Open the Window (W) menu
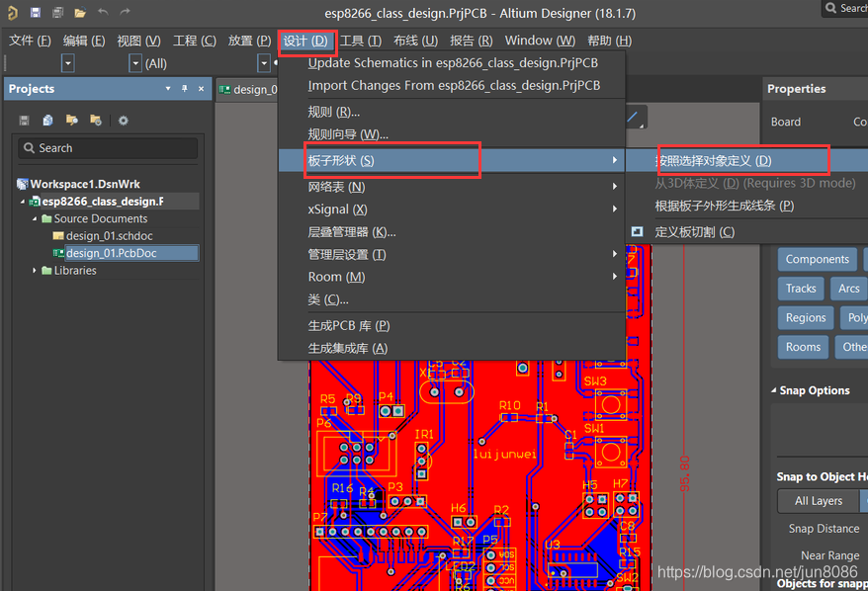The width and height of the screenshot is (868, 591). (x=540, y=41)
